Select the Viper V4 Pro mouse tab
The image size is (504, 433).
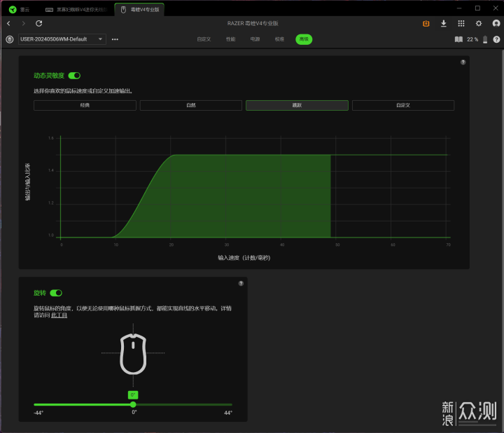pos(139,10)
